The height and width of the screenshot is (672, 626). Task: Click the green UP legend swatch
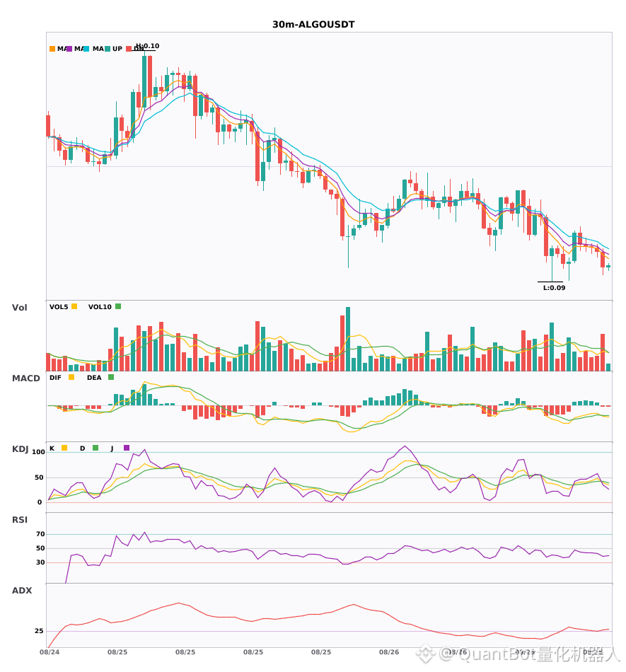108,49
